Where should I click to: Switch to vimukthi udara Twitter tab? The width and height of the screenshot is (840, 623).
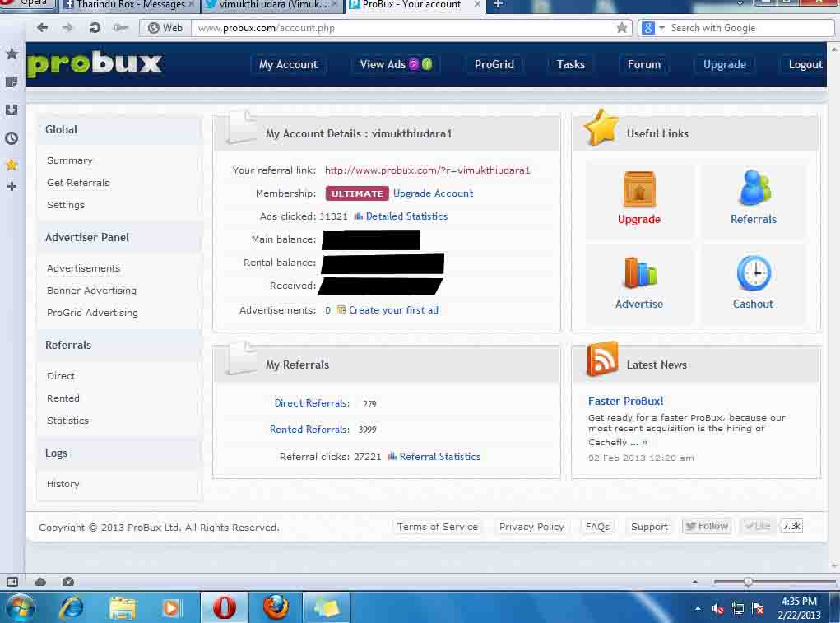pyautogui.click(x=271, y=5)
